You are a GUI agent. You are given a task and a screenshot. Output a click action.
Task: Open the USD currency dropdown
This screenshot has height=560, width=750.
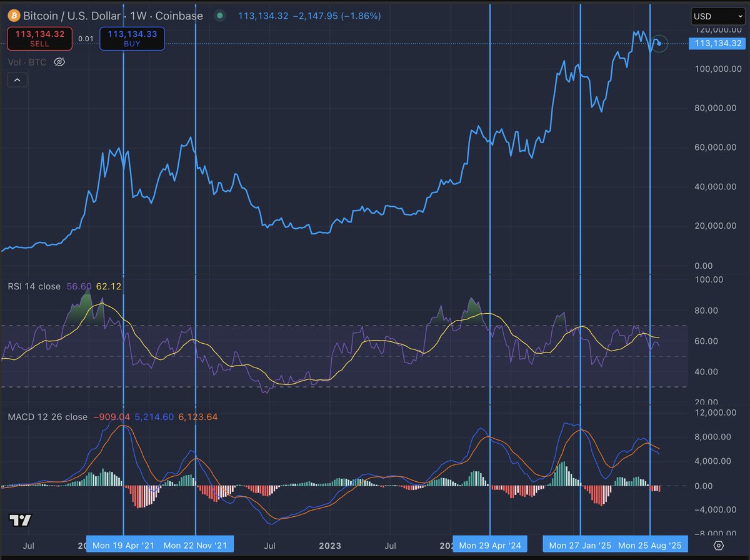[717, 17]
